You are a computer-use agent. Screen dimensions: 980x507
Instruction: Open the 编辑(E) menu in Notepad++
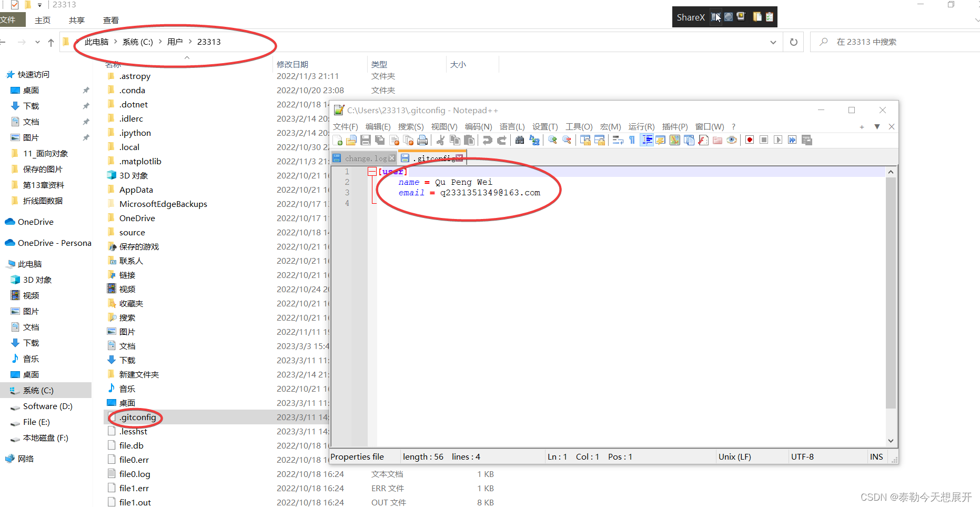378,126
